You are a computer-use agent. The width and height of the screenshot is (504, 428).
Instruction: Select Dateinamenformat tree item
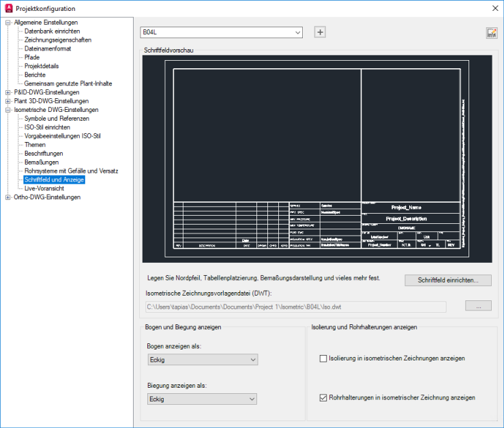click(x=48, y=48)
